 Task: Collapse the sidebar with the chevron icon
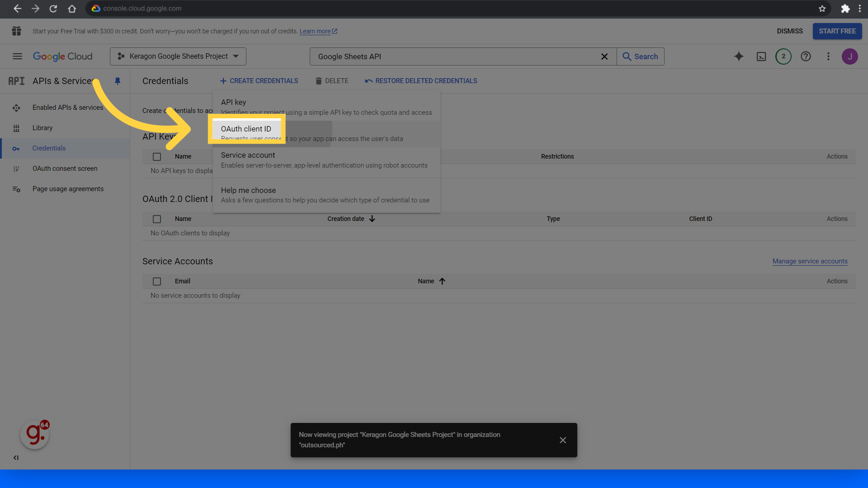pos(16,458)
